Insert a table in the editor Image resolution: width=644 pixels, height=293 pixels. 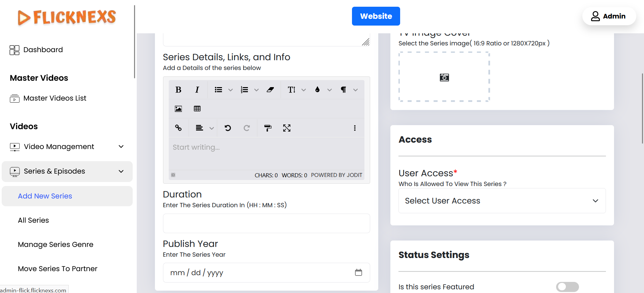point(197,109)
